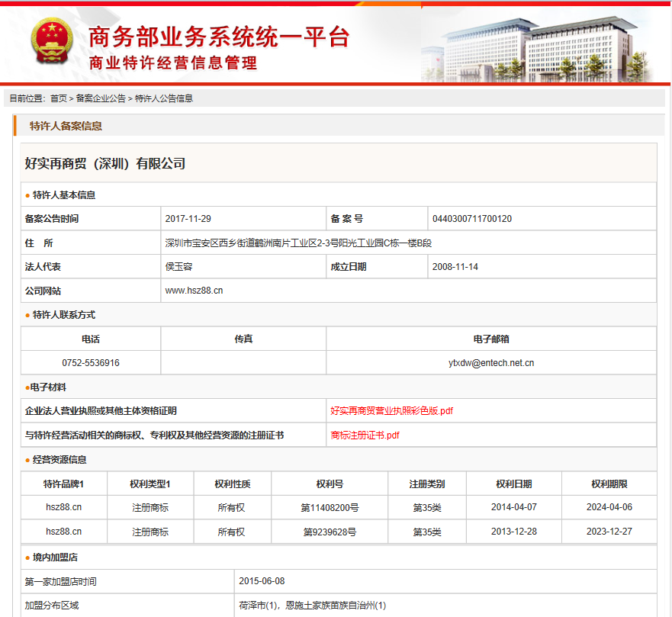Select the phone number 0752-5536916
This screenshot has width=672, height=617.
pyautogui.click(x=91, y=363)
